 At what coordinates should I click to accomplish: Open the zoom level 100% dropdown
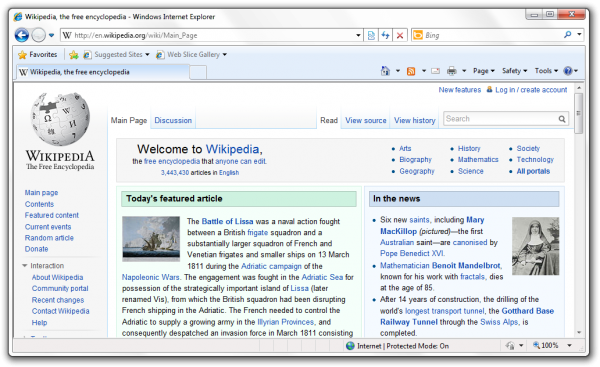569,346
